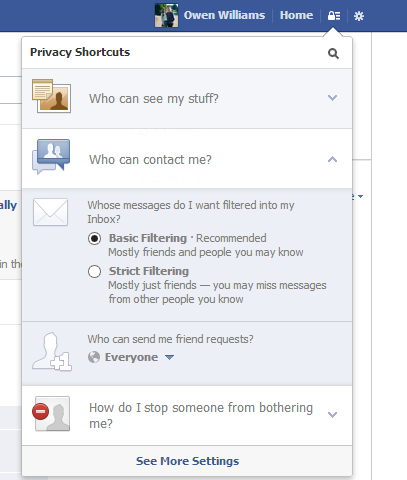Click the photo stuff icon

[x=51, y=96]
